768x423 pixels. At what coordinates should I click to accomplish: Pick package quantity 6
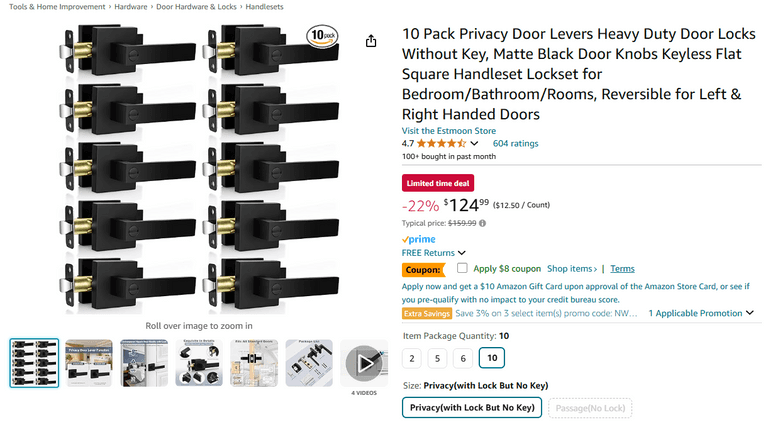pos(461,358)
